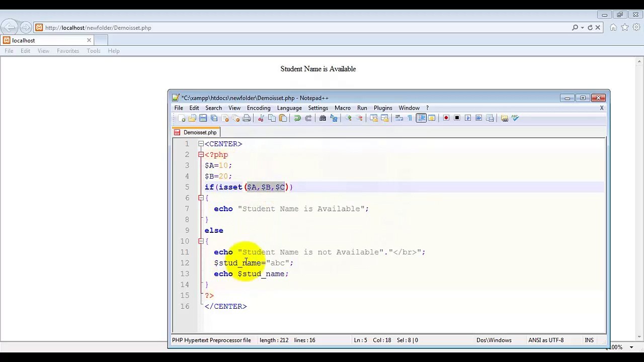Collapse fold marker at line 1 CENTER
Screen dimensions: 644x362
(201, 144)
